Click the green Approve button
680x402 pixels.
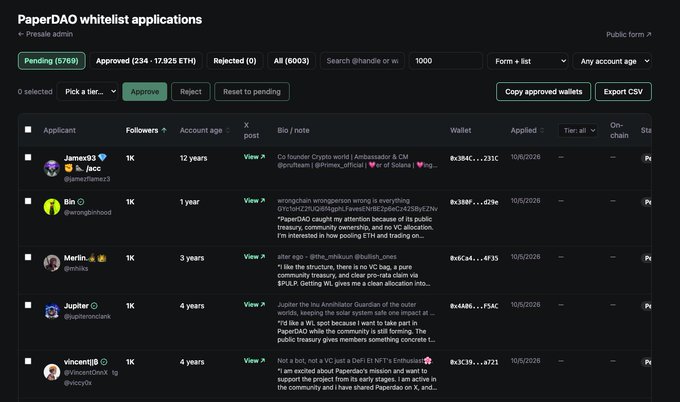pos(145,92)
